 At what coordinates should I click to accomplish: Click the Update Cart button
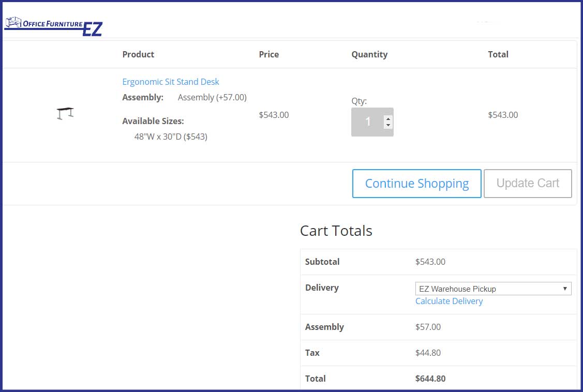(528, 184)
